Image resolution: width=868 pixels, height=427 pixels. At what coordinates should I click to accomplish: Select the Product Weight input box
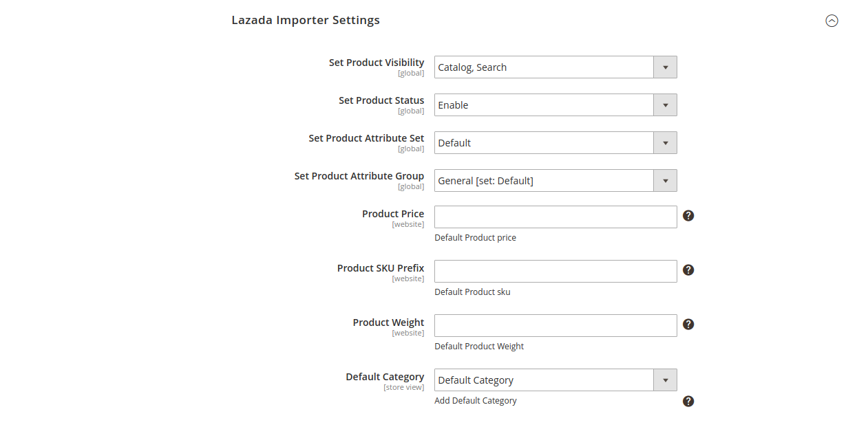(x=555, y=326)
